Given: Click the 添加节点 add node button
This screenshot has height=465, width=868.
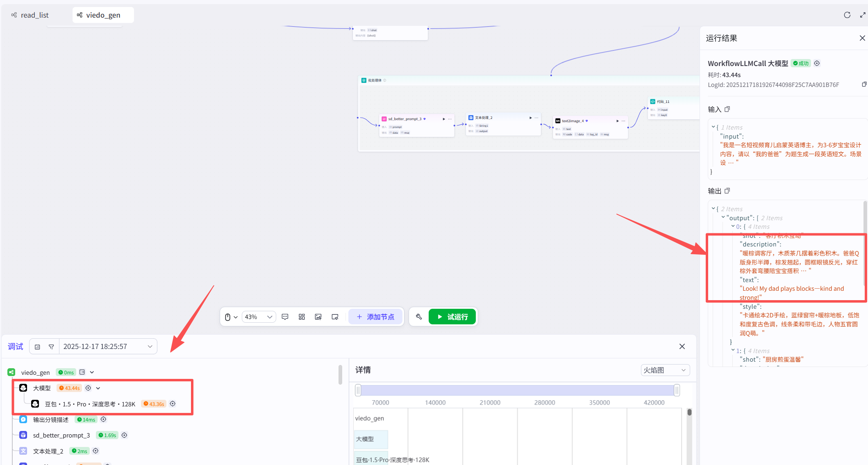Looking at the screenshot, I should click(x=375, y=317).
